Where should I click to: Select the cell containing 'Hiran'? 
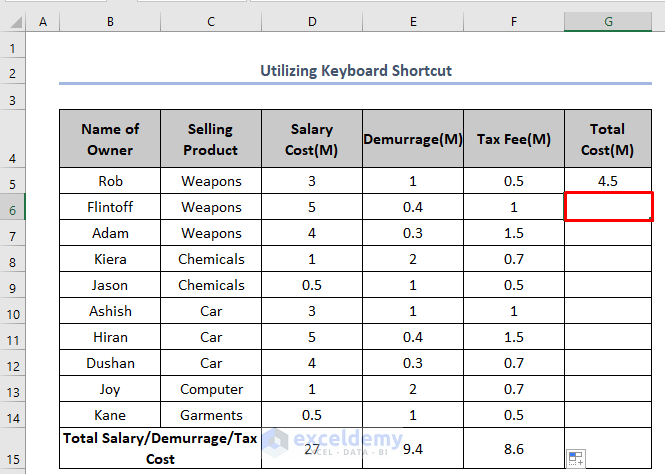coord(110,337)
